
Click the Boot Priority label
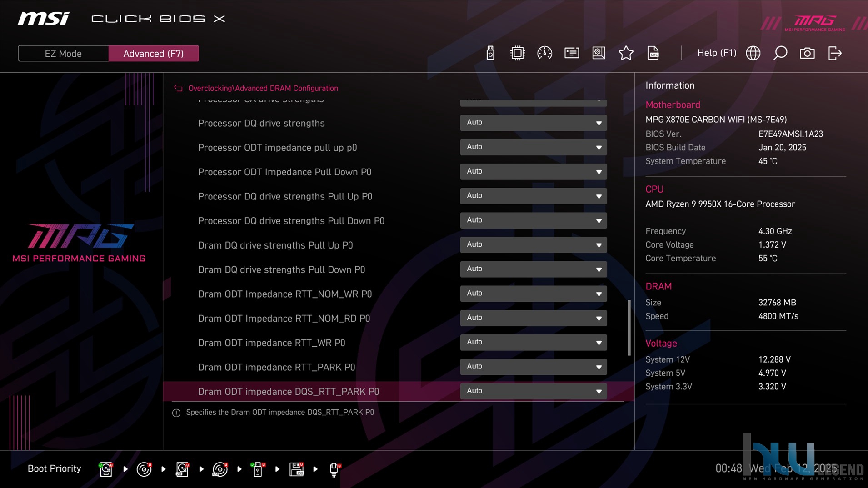(x=54, y=468)
